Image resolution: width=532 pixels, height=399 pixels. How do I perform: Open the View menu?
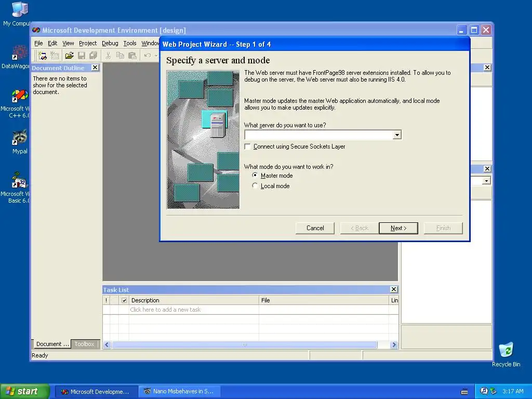[x=68, y=43]
